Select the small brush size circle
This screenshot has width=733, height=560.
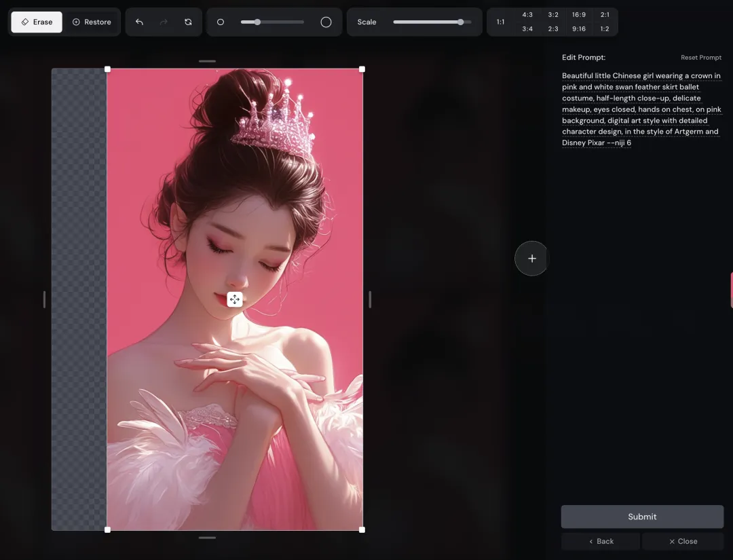[221, 22]
